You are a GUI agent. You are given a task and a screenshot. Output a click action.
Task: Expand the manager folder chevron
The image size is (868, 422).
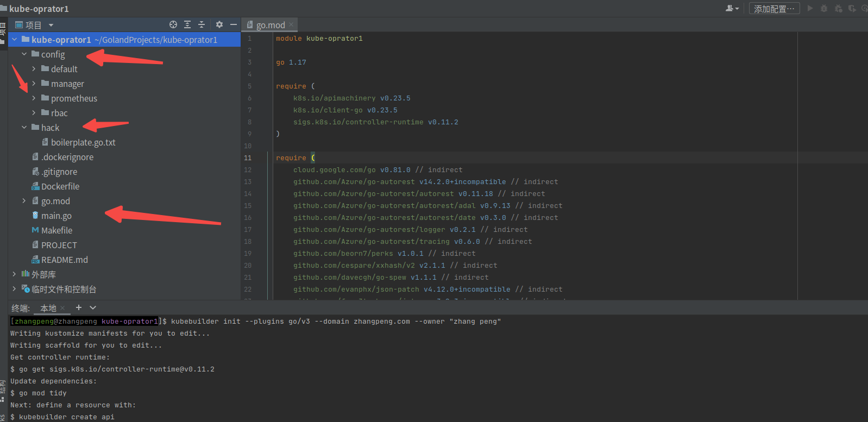(34, 83)
